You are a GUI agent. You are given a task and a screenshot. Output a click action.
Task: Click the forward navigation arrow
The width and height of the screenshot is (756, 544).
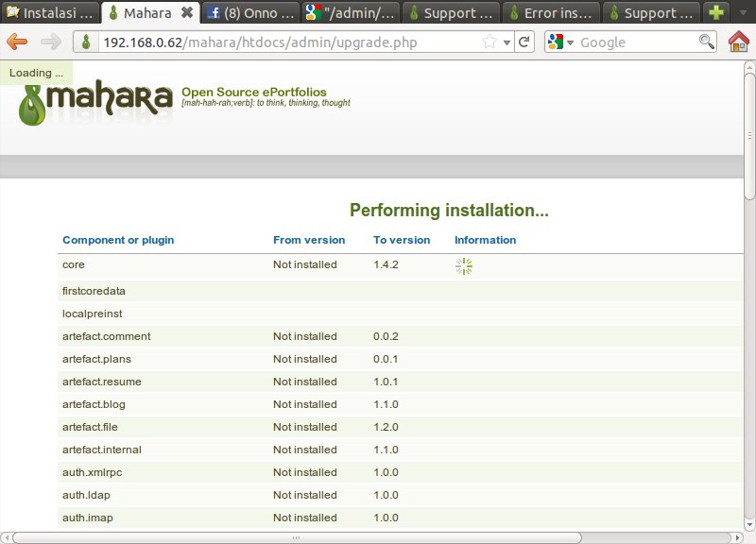click(x=51, y=42)
